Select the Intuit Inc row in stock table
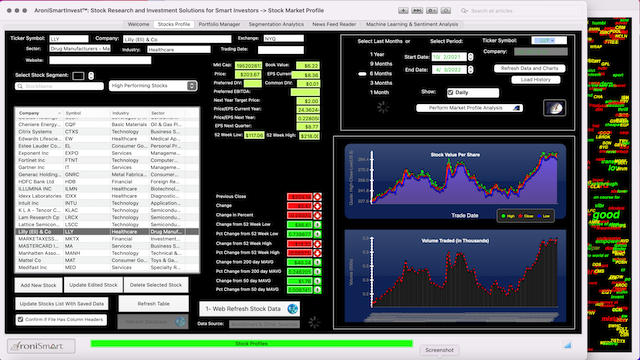 [107, 203]
